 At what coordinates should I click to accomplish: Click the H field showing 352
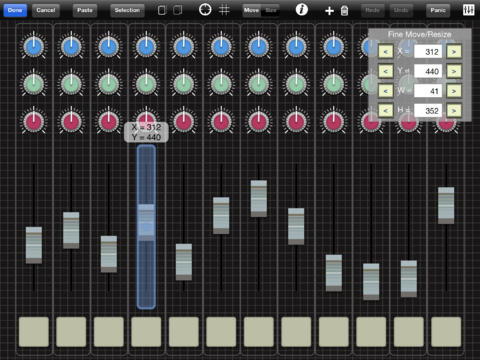428,110
